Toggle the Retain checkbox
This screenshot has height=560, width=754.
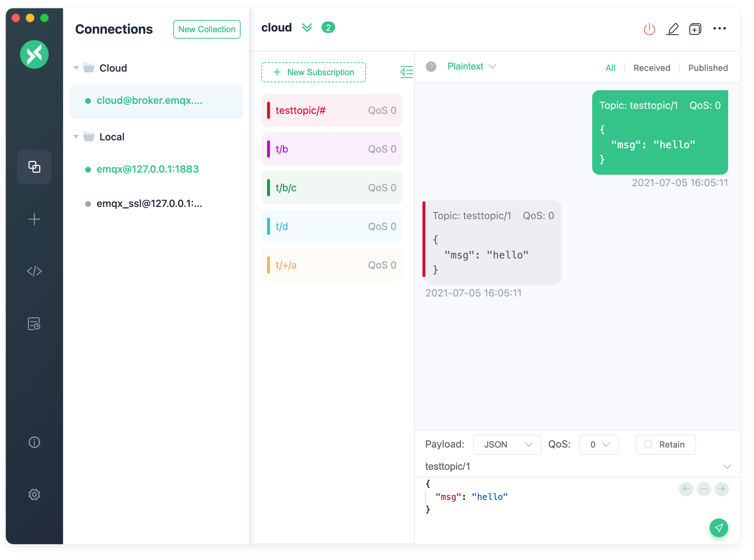pyautogui.click(x=648, y=445)
